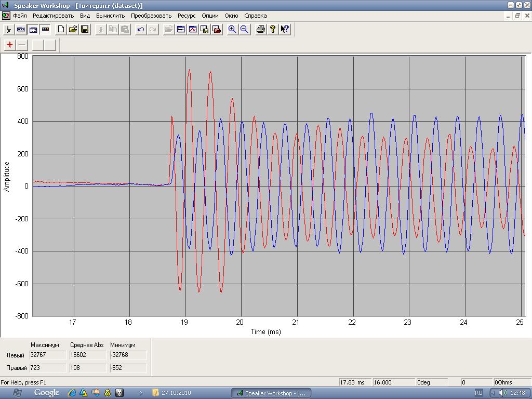The height and width of the screenshot is (399, 532).
Task: Click the New document icon
Action: (61, 30)
